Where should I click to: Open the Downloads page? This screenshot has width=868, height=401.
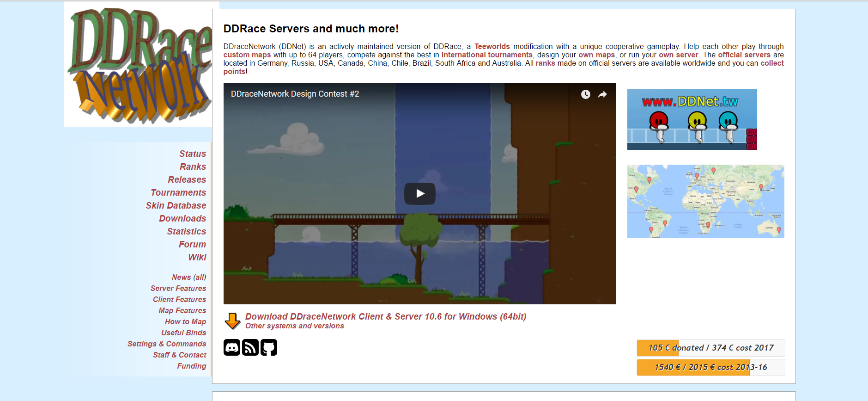point(182,218)
